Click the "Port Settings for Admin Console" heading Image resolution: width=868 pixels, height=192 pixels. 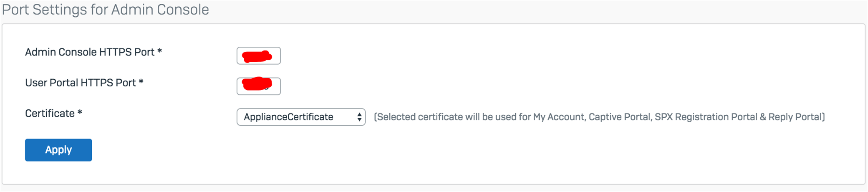[106, 10]
